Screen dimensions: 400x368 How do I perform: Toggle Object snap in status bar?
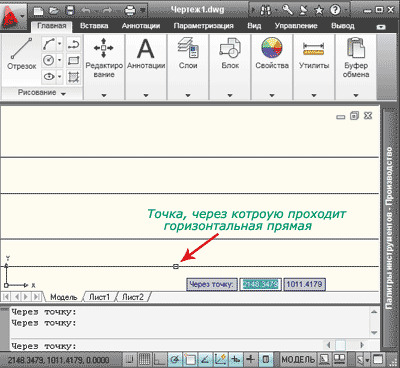190,359
